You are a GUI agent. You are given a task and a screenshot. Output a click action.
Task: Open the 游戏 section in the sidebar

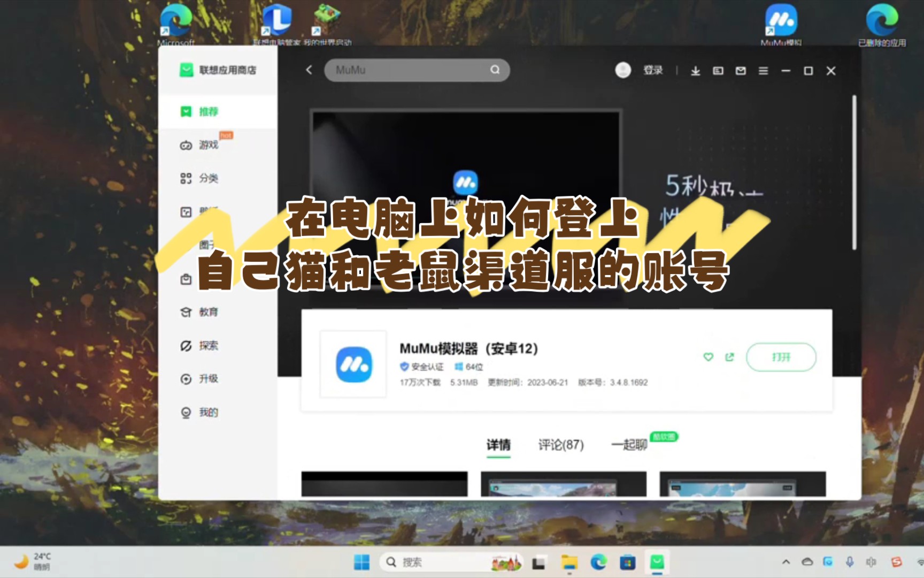[x=209, y=144]
